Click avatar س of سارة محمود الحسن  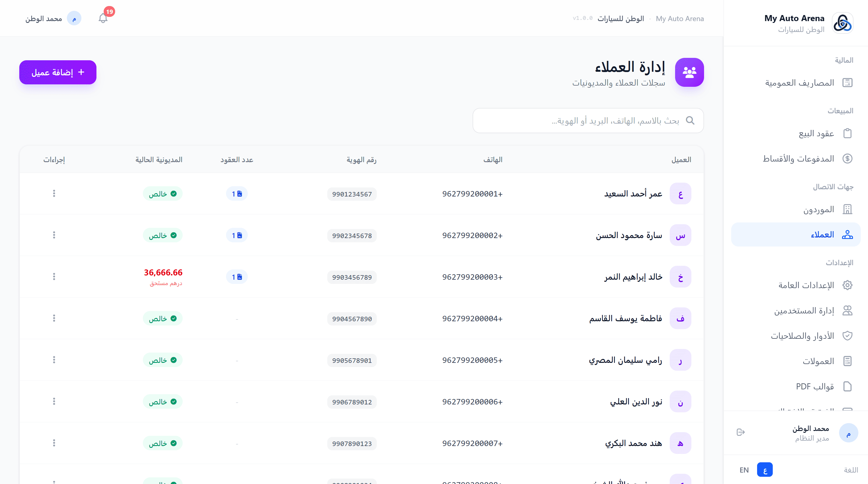tap(680, 235)
